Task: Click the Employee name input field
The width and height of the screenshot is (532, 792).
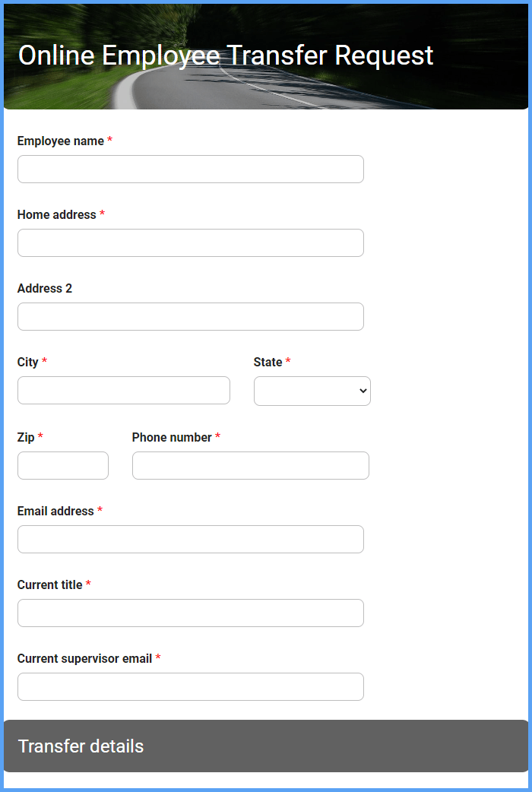Action: (190, 169)
